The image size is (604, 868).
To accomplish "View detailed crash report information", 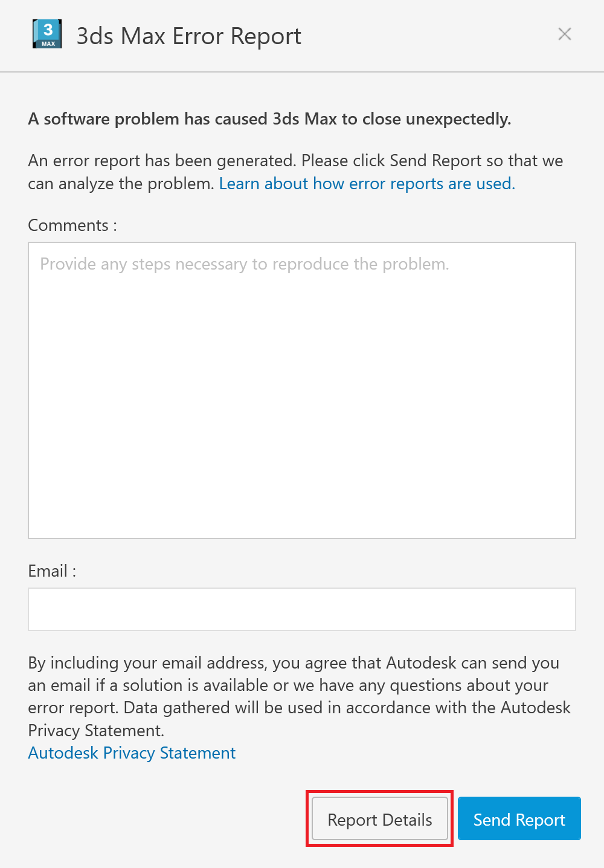I will (379, 819).
